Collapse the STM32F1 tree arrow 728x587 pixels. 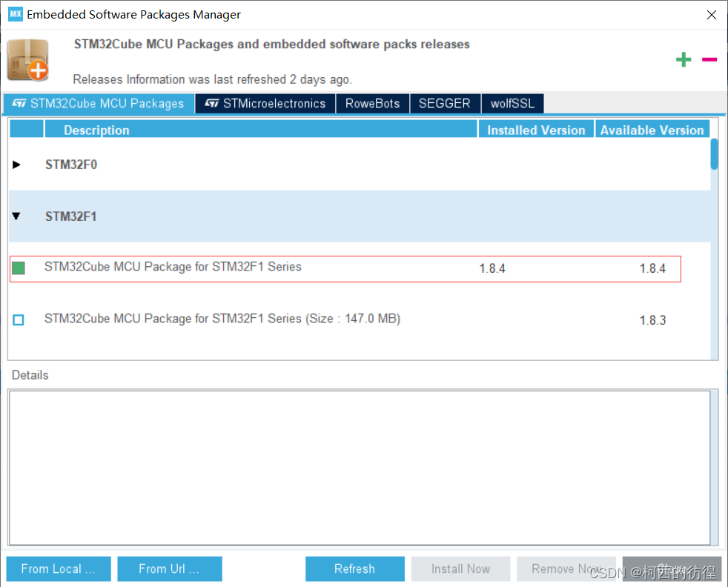16,216
